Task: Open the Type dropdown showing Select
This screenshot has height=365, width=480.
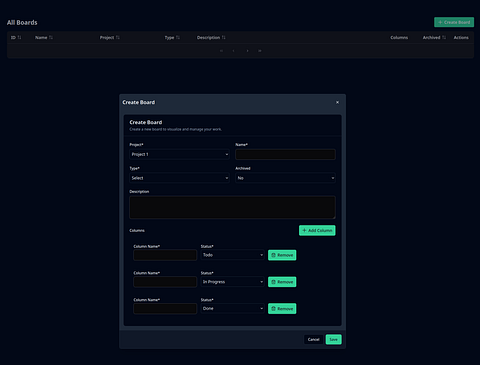Action: point(179,178)
